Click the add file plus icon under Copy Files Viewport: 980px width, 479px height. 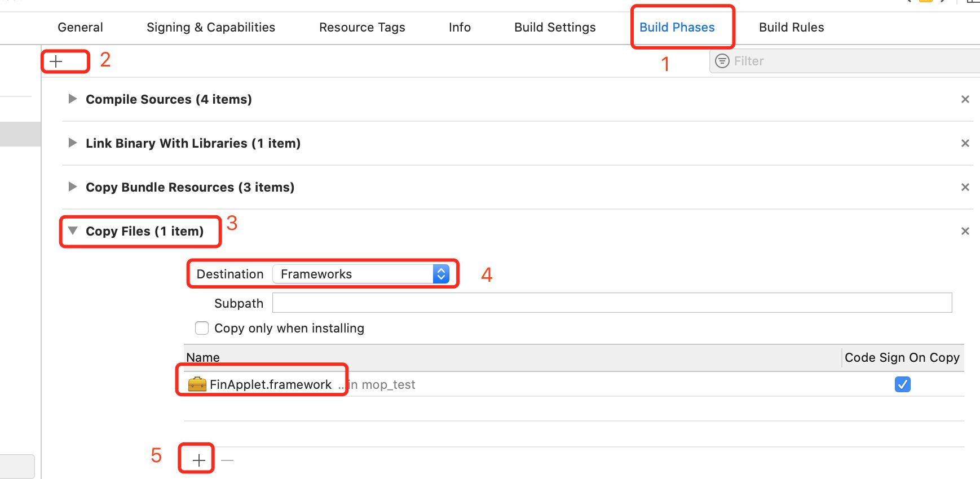[x=198, y=460]
